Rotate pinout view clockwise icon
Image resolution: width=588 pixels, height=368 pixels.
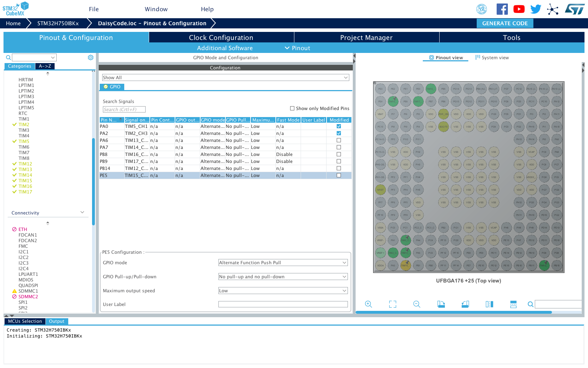point(441,304)
